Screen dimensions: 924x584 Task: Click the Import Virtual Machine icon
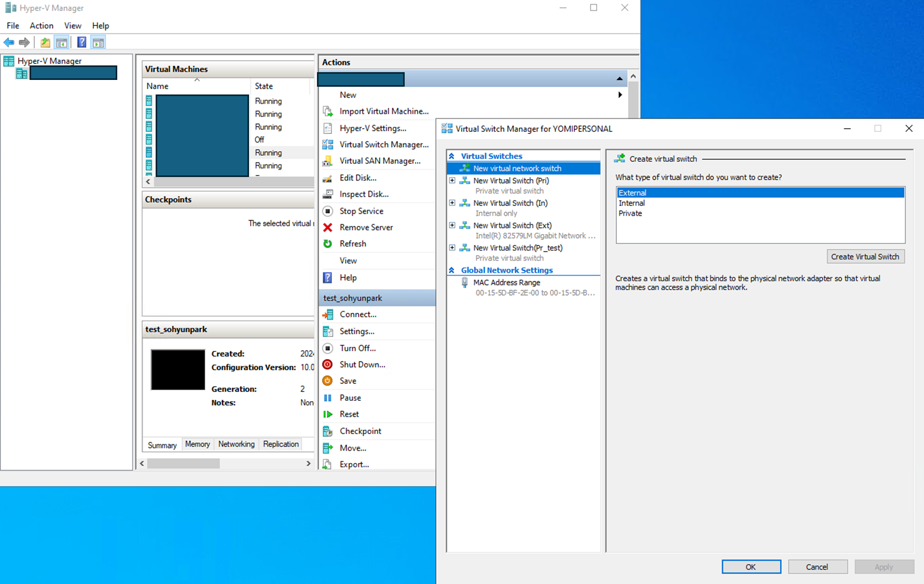[x=328, y=111]
